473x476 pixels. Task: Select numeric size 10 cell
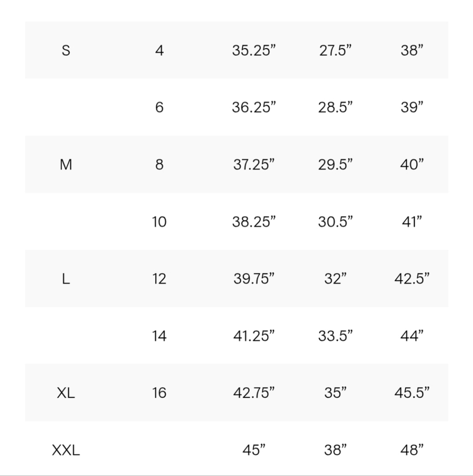pyautogui.click(x=159, y=222)
